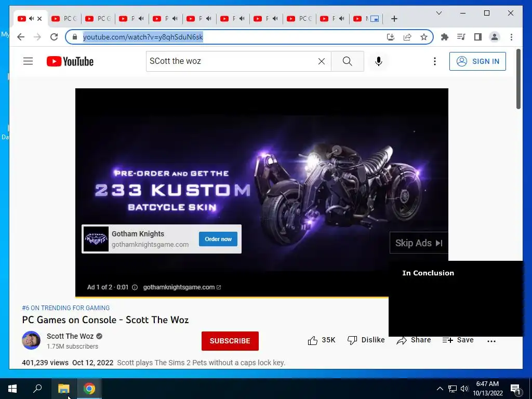Open #6 ON TRENDING FOR GAMING link
This screenshot has height=399, width=532.
click(66, 308)
